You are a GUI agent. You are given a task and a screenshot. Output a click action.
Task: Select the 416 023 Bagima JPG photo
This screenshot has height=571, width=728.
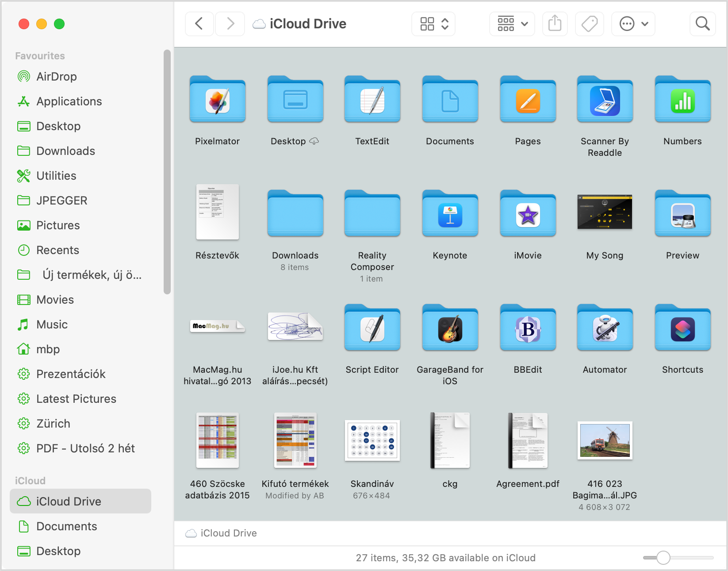(x=605, y=440)
